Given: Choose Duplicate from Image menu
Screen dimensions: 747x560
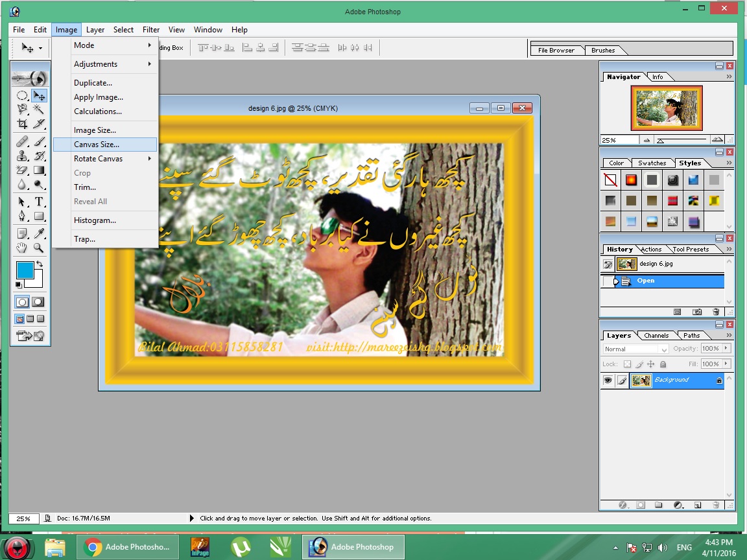Looking at the screenshot, I should pyautogui.click(x=105, y=83).
